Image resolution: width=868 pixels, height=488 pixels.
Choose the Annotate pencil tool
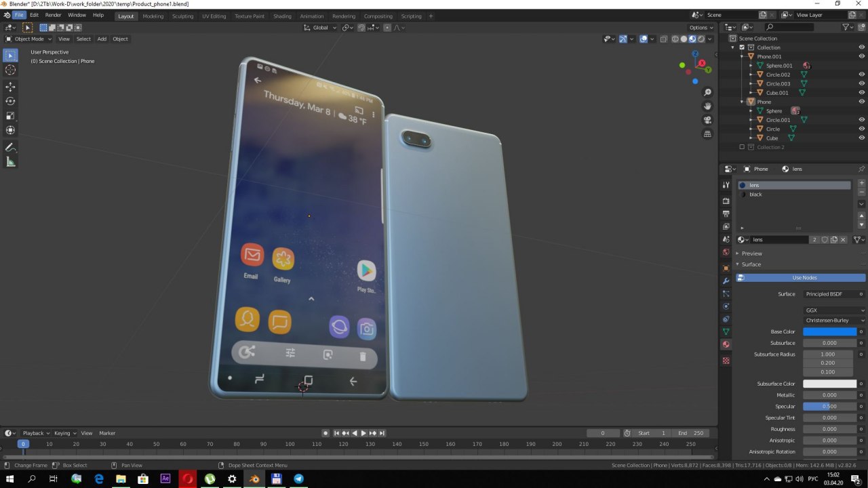pyautogui.click(x=11, y=147)
